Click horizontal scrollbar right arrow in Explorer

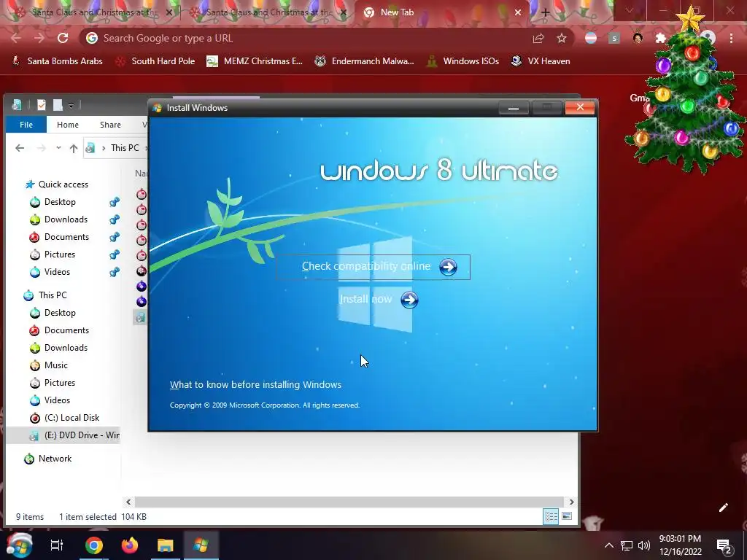point(572,502)
